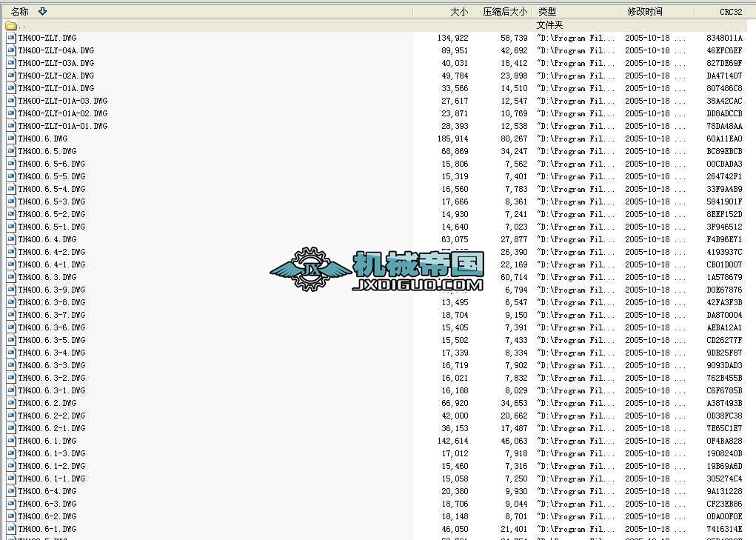Click the DWG icon next to TH400.6.4.DWG
The image size is (756, 540).
coord(10,239)
